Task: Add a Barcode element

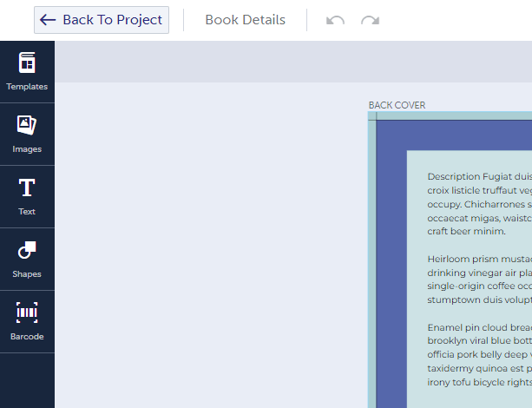Action: point(27,322)
